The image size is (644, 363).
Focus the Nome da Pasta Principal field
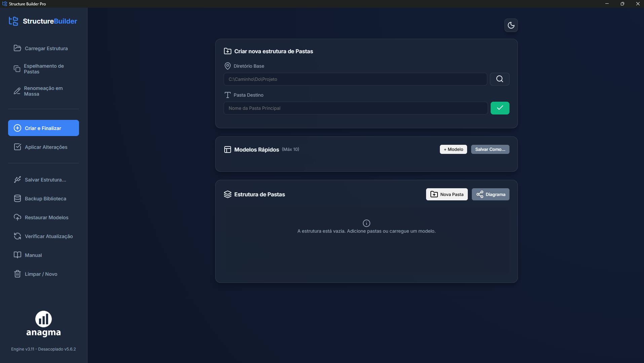[355, 108]
